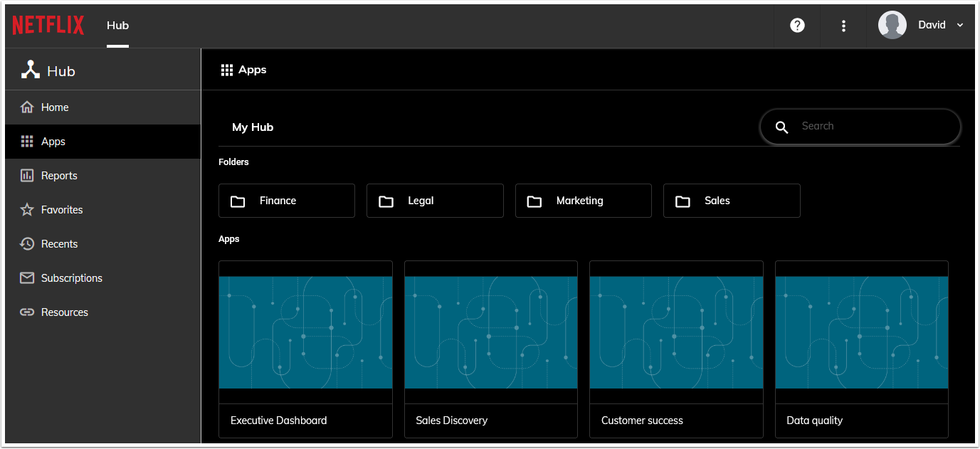
Task: Open Reports via the bar chart icon
Action: (x=27, y=175)
